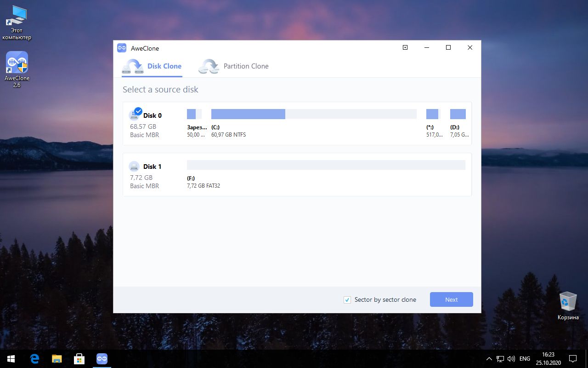This screenshot has height=368, width=588.
Task: Click the AweClone title bar logo
Action: coord(122,48)
